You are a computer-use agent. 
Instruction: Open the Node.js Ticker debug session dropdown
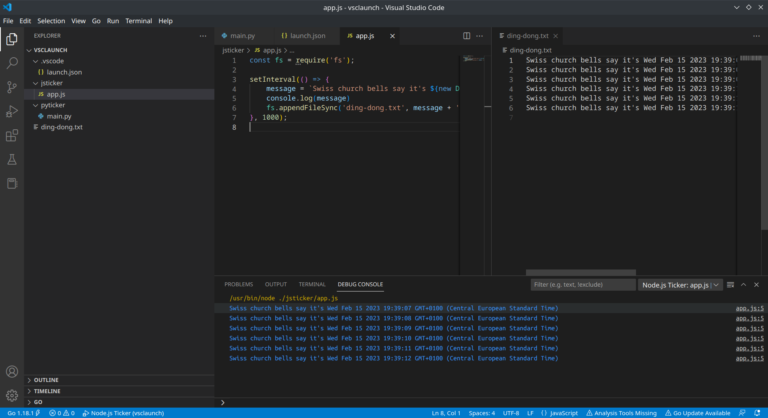coord(680,285)
